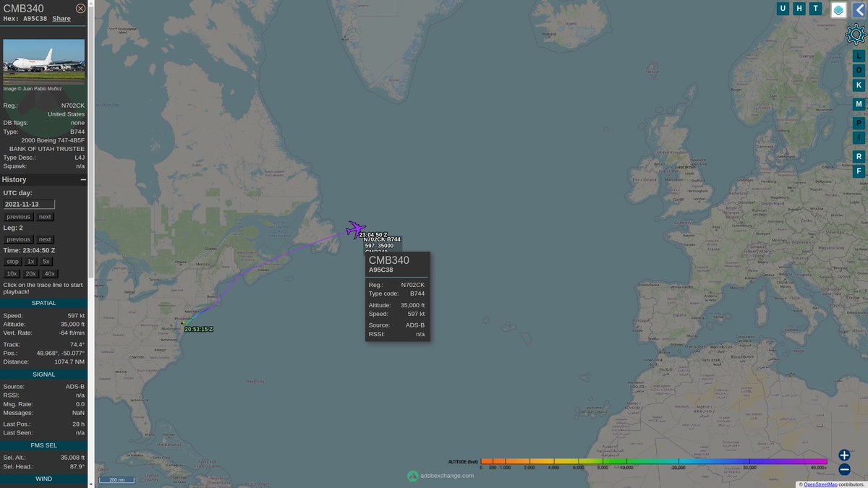Click A95C38 hex code in the map popup
868x488 pixels.
[380, 270]
